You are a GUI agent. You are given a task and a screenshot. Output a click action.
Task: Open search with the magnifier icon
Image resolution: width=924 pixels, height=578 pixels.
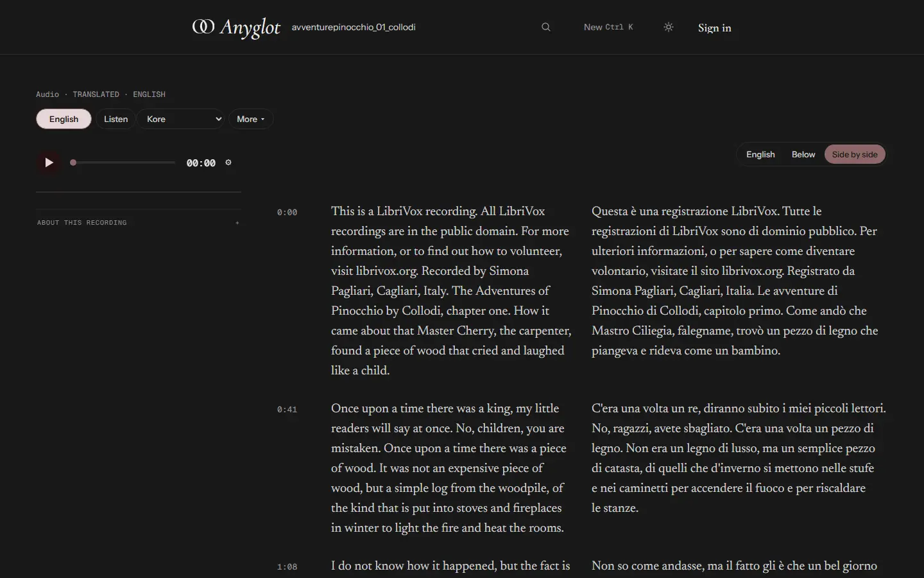546,27
